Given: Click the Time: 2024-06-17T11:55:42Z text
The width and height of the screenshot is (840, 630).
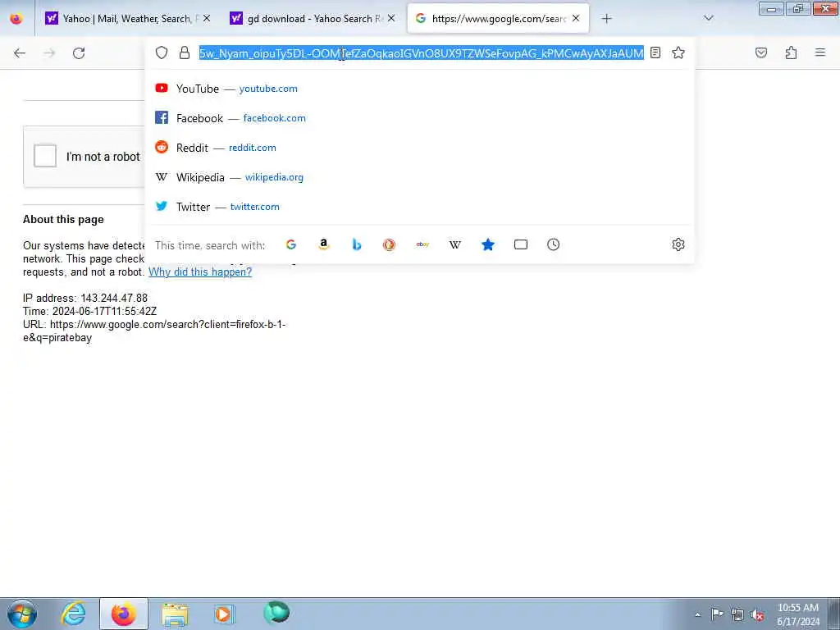Looking at the screenshot, I should [90, 311].
